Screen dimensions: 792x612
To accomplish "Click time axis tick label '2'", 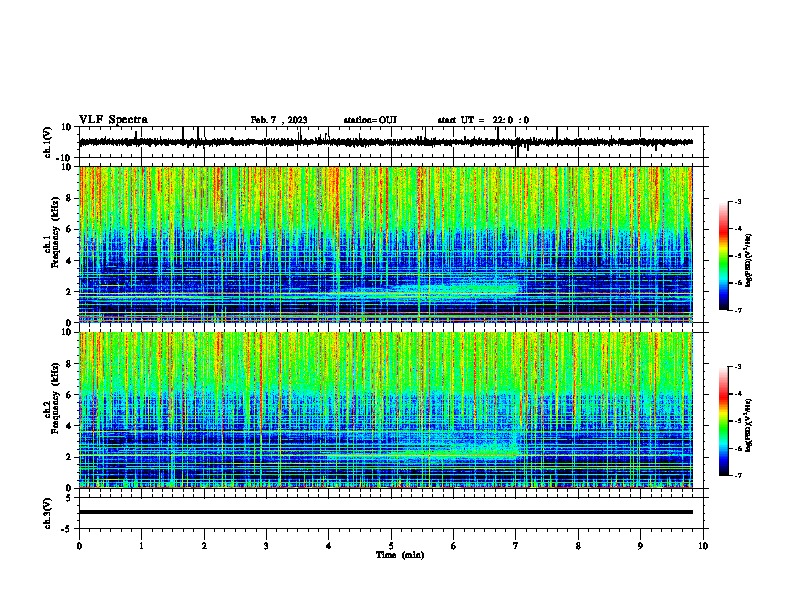I will pyautogui.click(x=204, y=546).
